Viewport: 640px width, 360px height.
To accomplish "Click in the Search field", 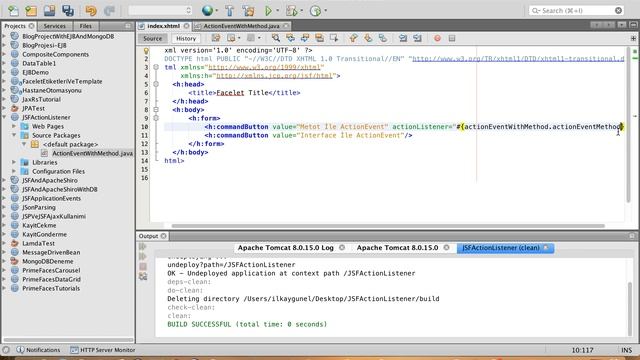I will point(577,11).
